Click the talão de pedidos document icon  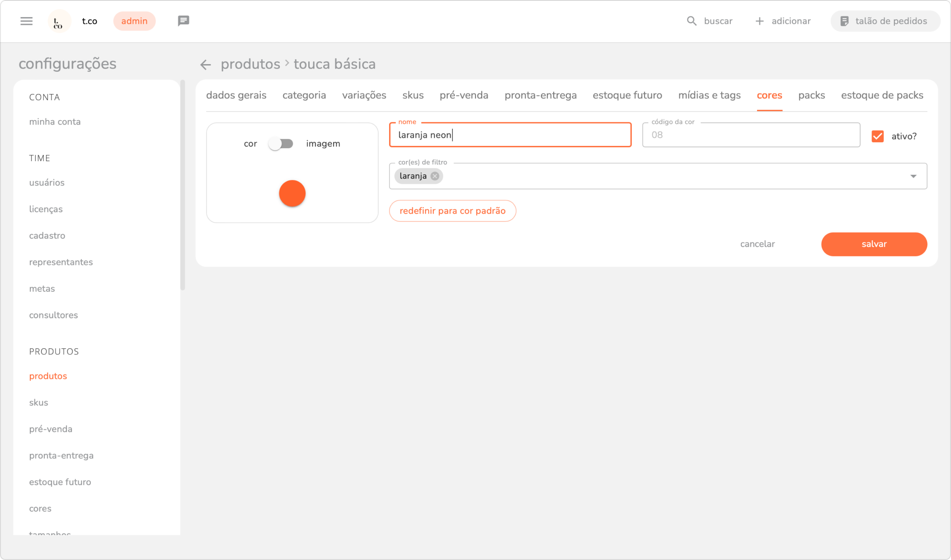tap(844, 21)
